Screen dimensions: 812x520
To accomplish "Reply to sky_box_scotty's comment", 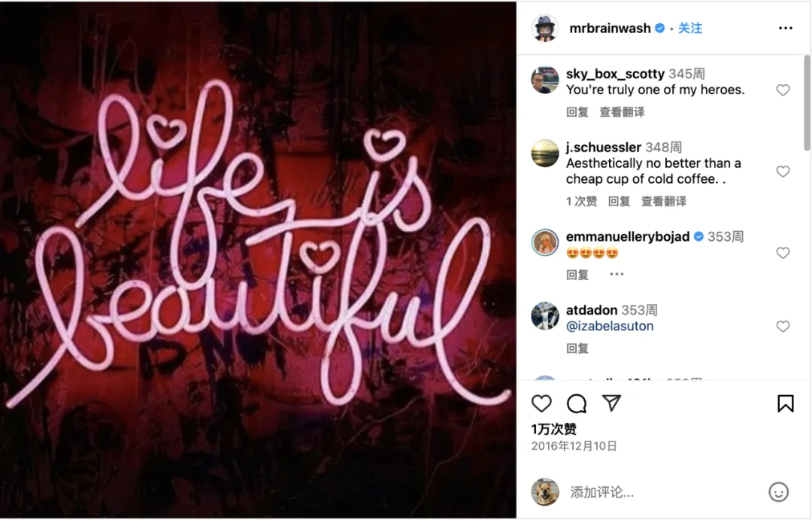I will click(577, 112).
